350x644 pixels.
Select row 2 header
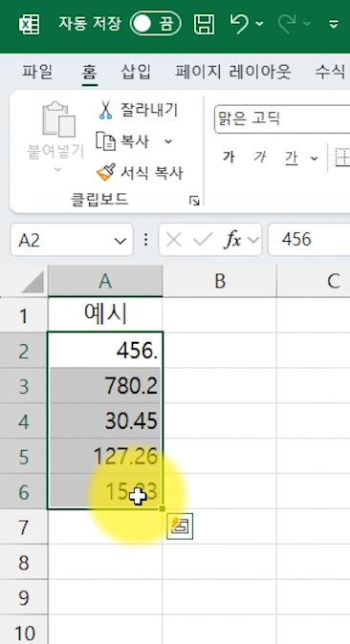click(x=24, y=351)
